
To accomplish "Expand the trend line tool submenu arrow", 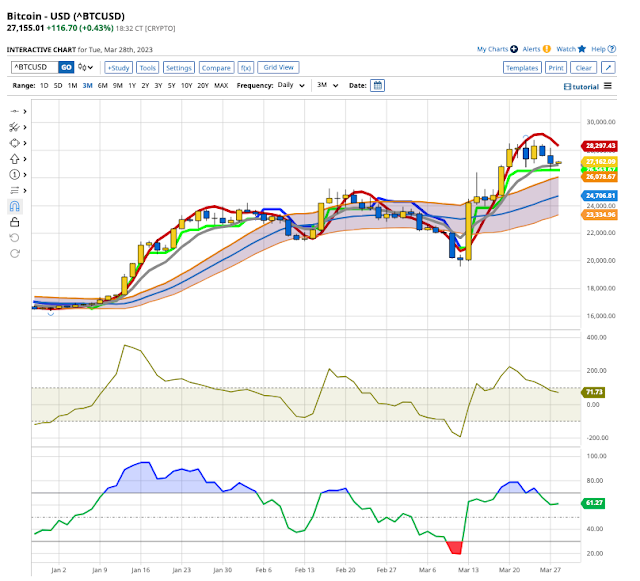I will click(x=25, y=111).
